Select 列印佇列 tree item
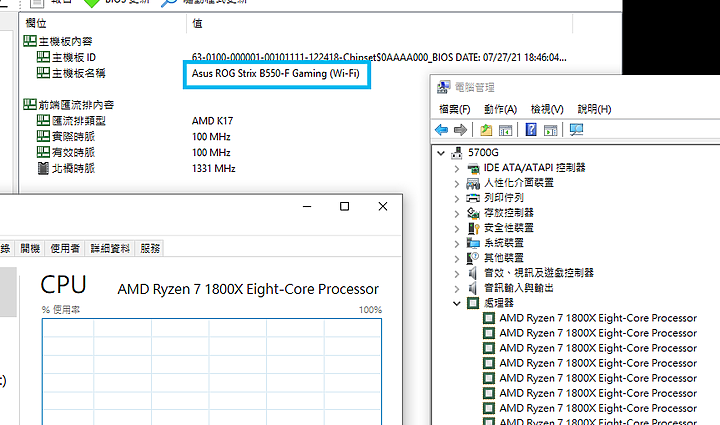 pos(504,198)
